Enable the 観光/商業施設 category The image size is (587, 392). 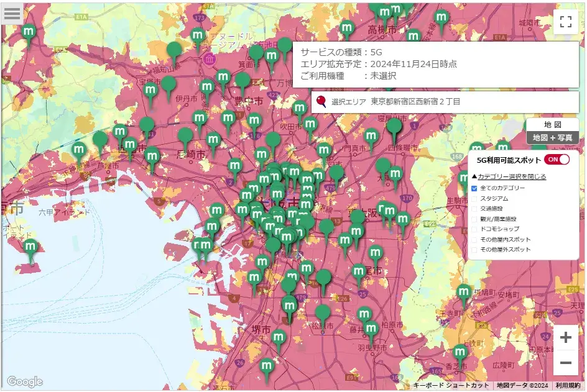[474, 219]
